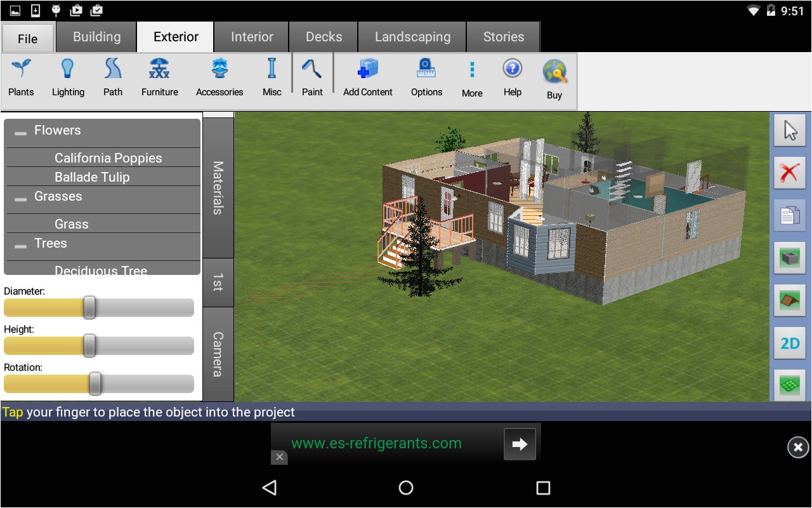Open the Camera side panel tab
812x508 pixels.
point(218,354)
